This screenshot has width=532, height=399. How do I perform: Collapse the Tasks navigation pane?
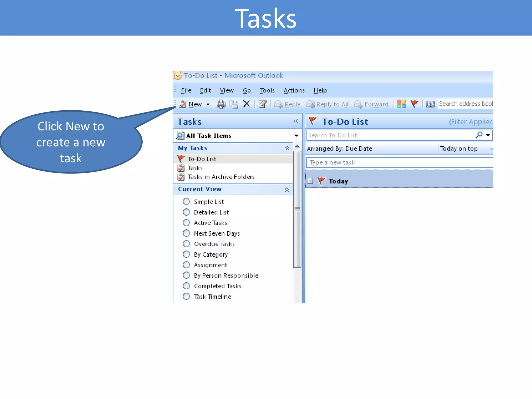click(x=295, y=121)
